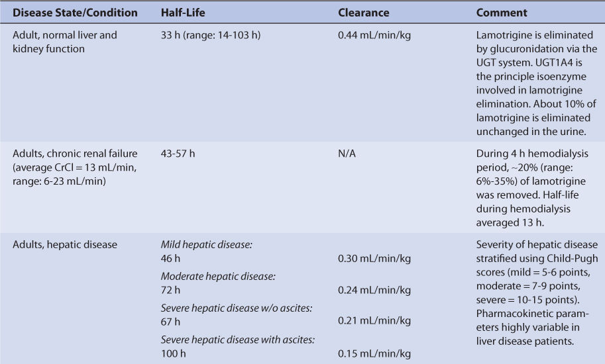
Task: Click the N/A clearance entry
Action: [x=347, y=153]
